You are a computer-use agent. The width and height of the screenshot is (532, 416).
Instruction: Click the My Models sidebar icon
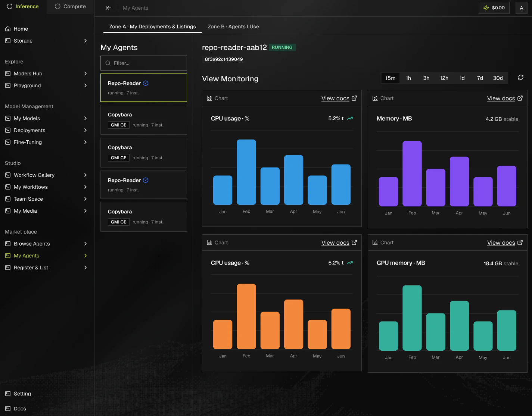coord(8,118)
